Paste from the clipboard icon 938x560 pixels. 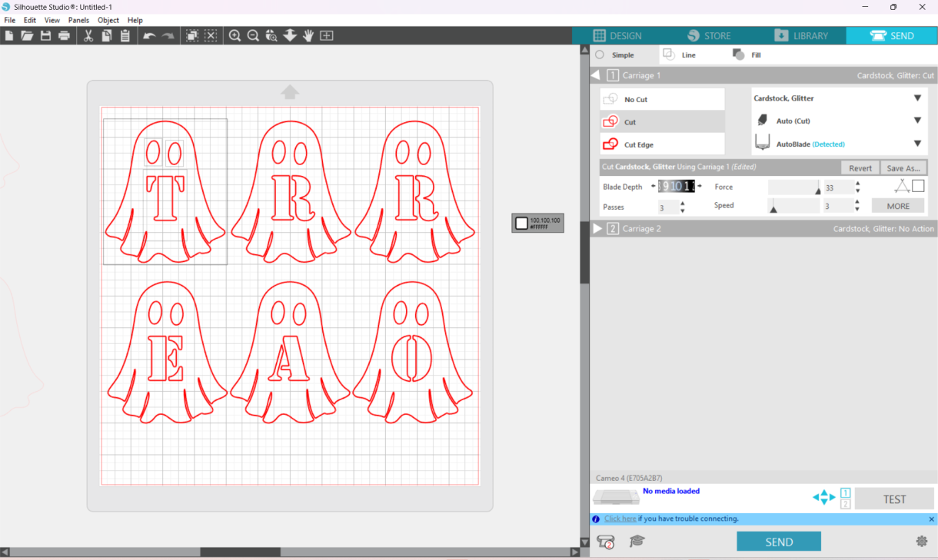pyautogui.click(x=125, y=35)
